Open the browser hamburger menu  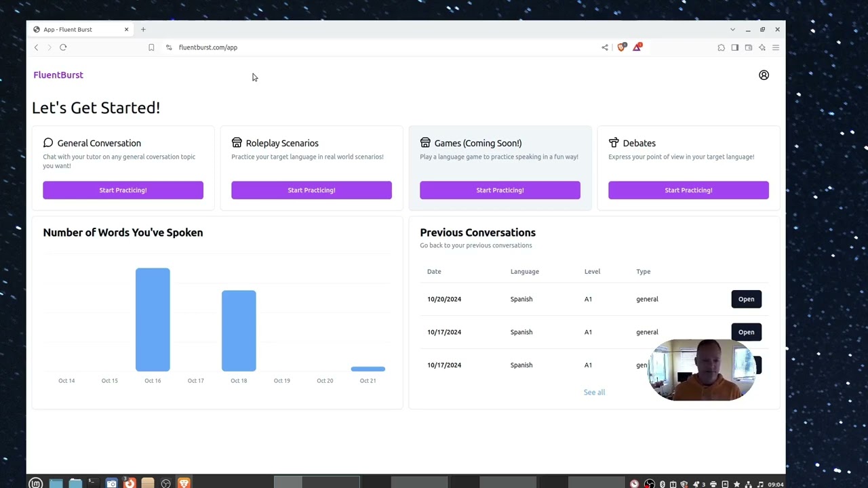tap(776, 47)
